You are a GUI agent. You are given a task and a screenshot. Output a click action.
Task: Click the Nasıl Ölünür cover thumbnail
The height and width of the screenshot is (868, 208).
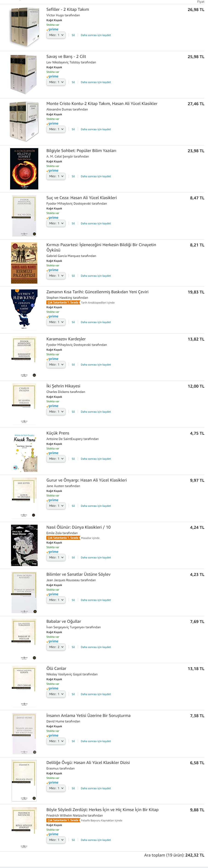tap(24, 545)
